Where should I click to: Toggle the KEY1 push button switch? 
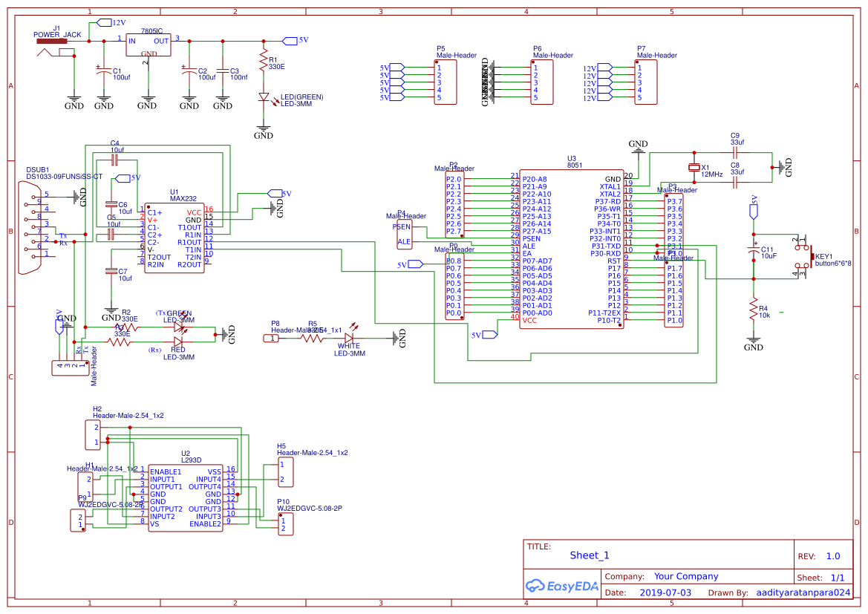(803, 258)
